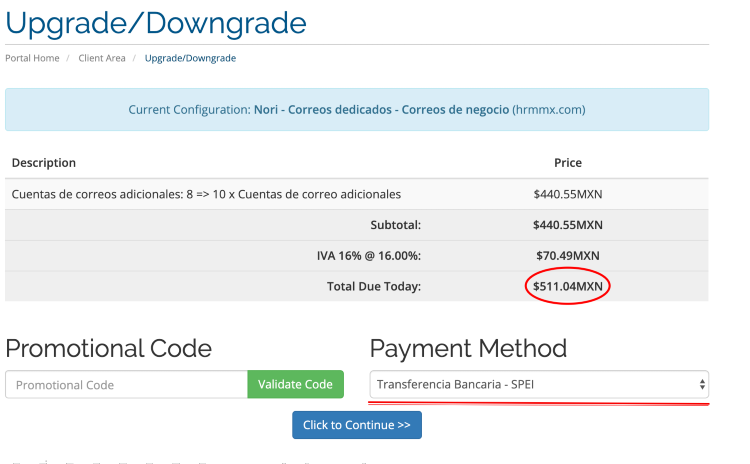This screenshot has width=750, height=464.
Task: Click the Payment Method dropdown arrows
Action: point(702,384)
